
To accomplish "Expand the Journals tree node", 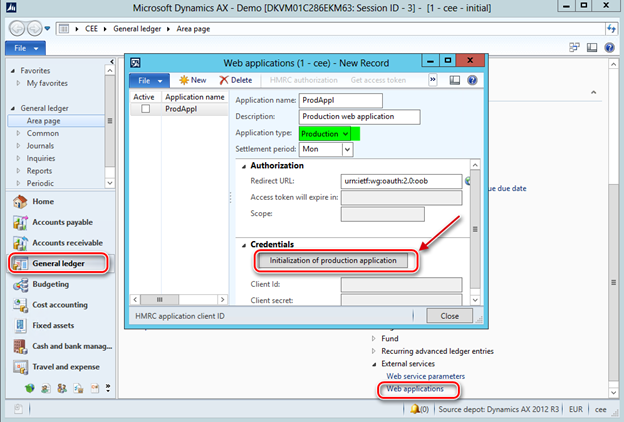I will [x=18, y=146].
